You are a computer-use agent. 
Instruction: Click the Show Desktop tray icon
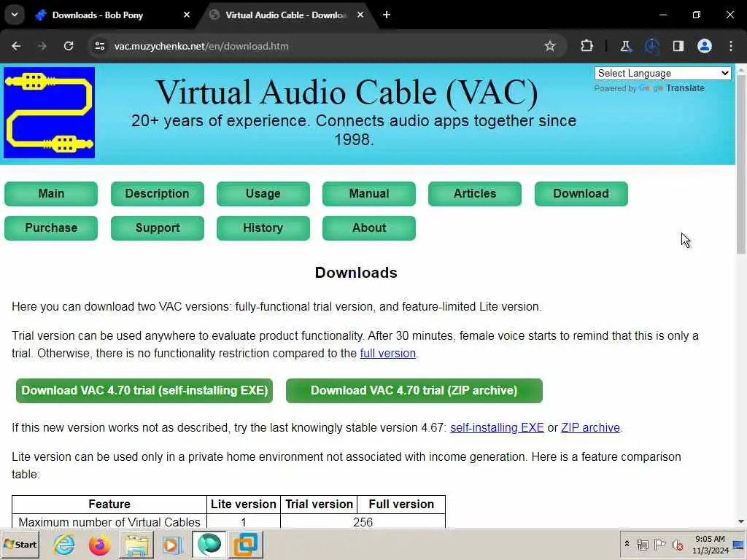[x=740, y=545]
